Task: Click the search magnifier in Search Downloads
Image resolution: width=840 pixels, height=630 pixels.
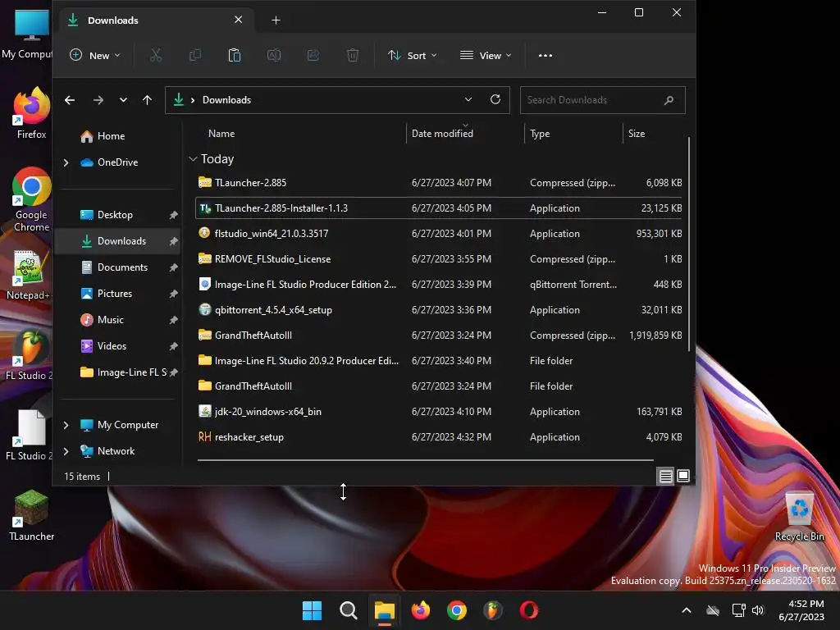Action: (x=669, y=100)
